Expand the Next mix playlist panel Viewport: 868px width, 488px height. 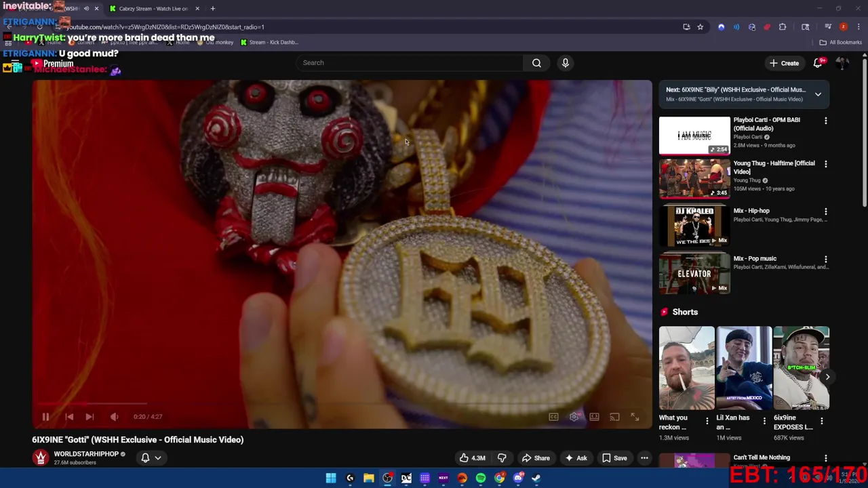pos(818,94)
